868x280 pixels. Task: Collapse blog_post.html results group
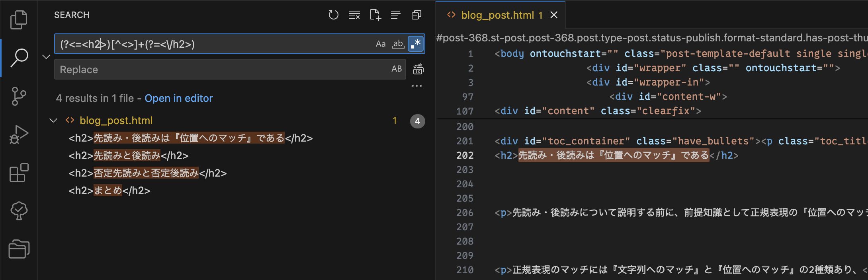(53, 121)
